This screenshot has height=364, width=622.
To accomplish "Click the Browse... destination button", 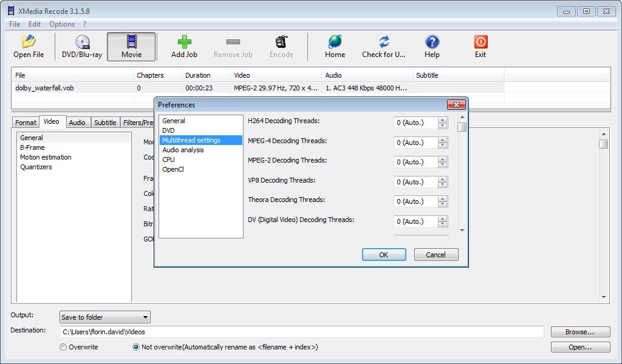I will coord(580,332).
